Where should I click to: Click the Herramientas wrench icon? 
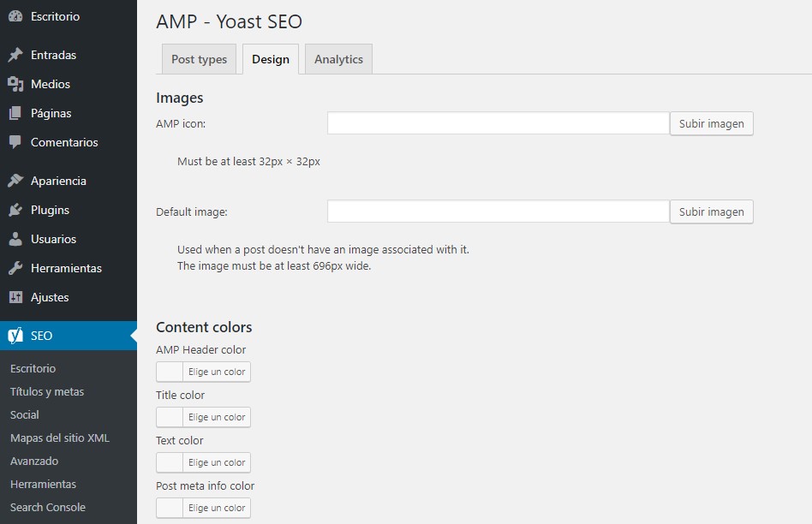[15, 268]
